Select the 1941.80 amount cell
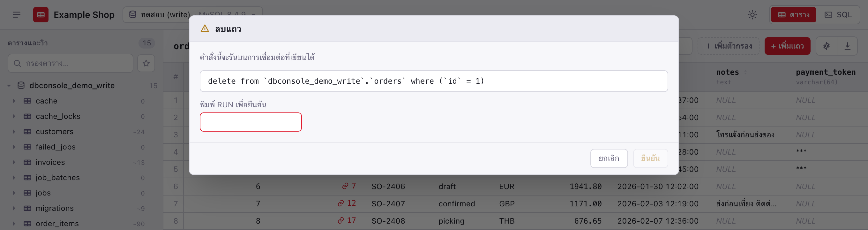868x230 pixels. (585, 187)
